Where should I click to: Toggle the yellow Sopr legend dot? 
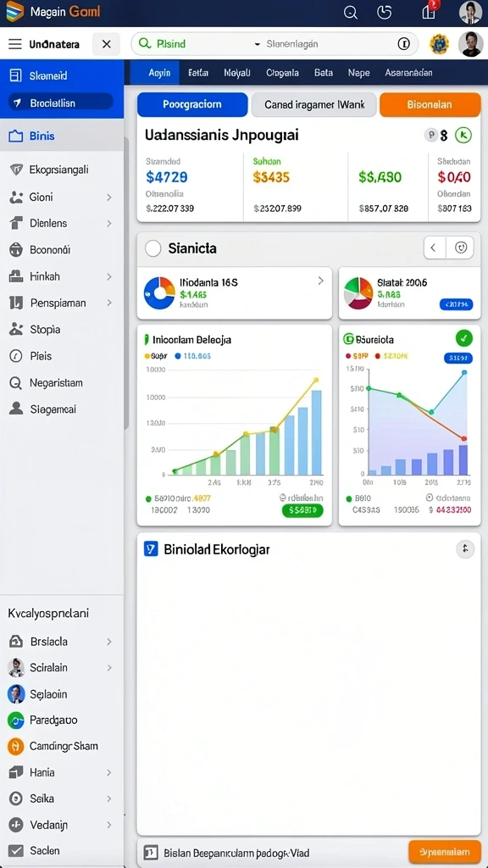coord(147,356)
